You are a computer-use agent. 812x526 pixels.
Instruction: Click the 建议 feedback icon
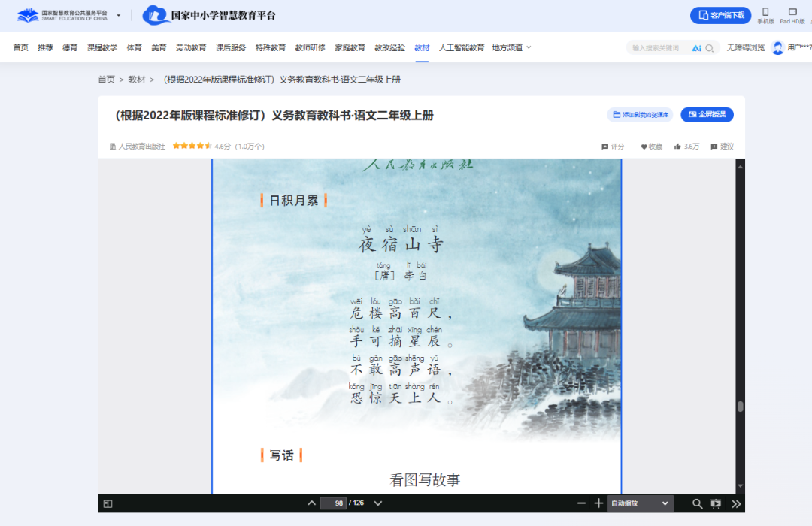pos(723,146)
